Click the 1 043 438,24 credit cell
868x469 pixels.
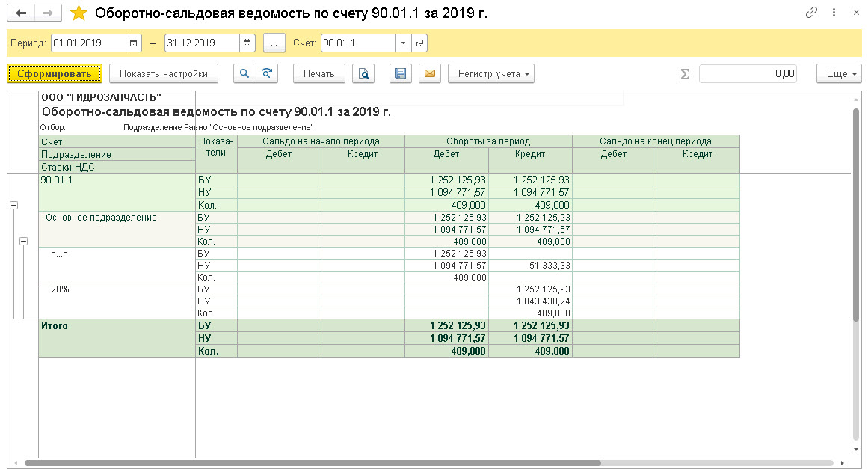point(530,301)
